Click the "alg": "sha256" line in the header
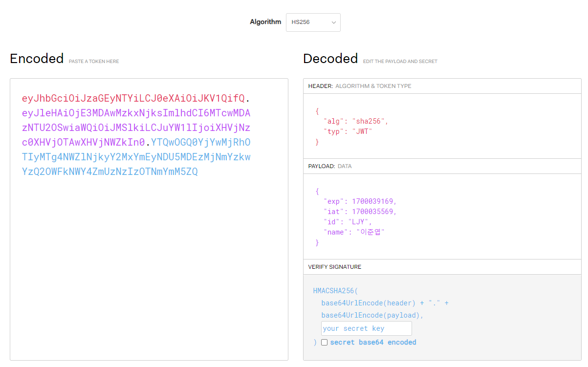The image size is (588, 367). point(355,121)
